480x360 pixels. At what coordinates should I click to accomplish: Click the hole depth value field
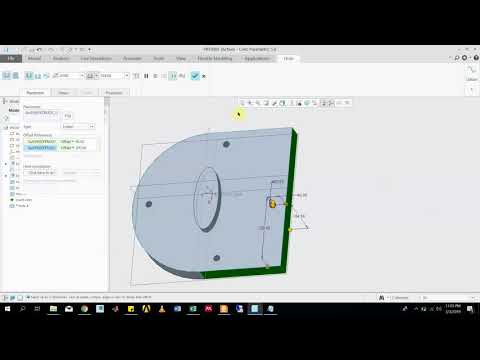[112, 76]
